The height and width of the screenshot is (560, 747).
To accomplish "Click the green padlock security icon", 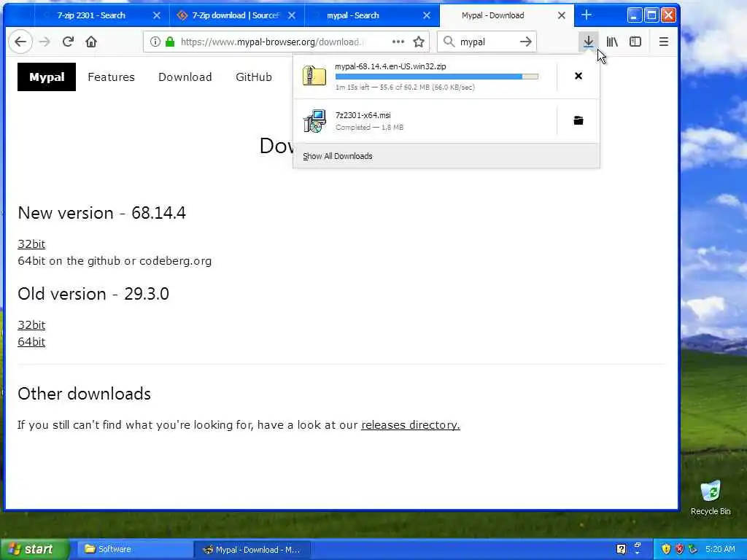I will click(169, 42).
